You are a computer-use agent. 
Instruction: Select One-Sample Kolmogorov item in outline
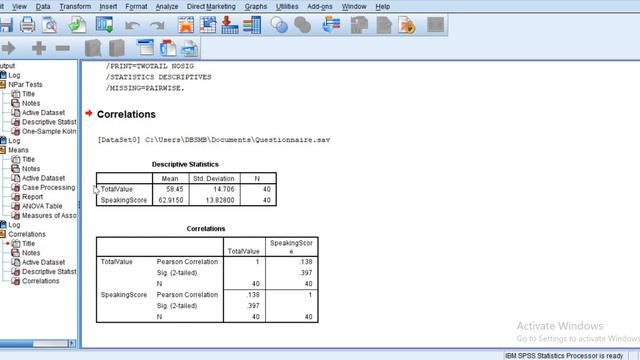tap(49, 131)
